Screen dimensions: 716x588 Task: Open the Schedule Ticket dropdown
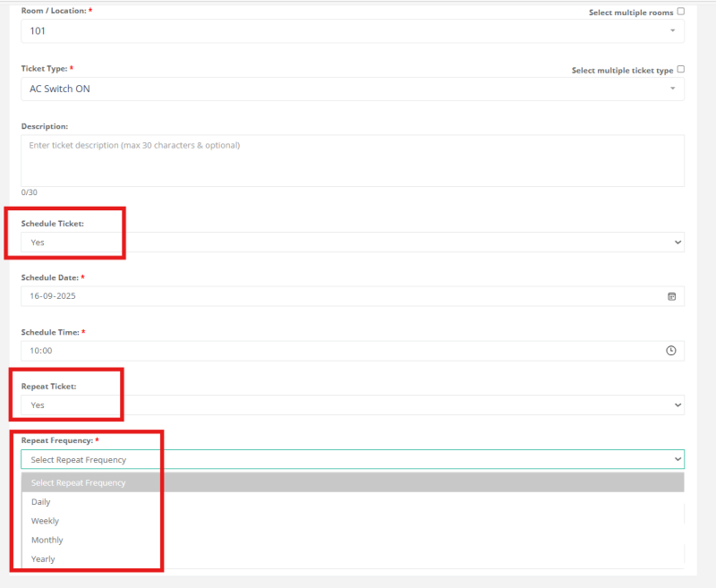(353, 243)
